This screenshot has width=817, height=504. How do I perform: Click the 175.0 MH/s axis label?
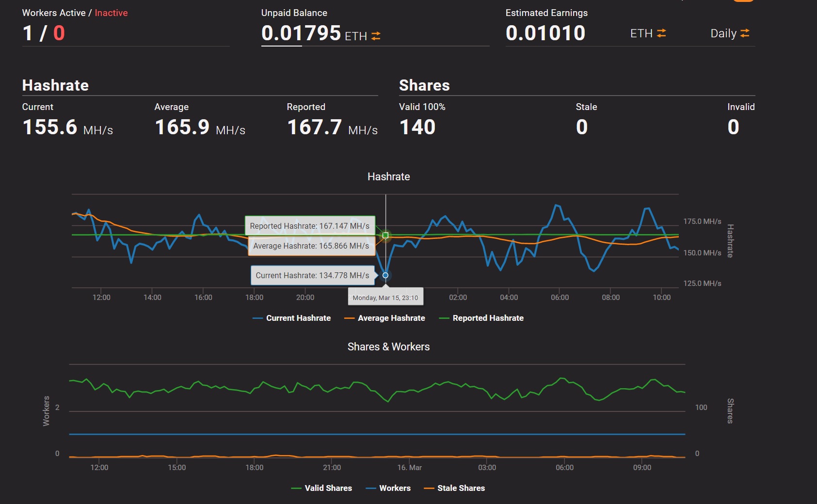click(x=702, y=221)
